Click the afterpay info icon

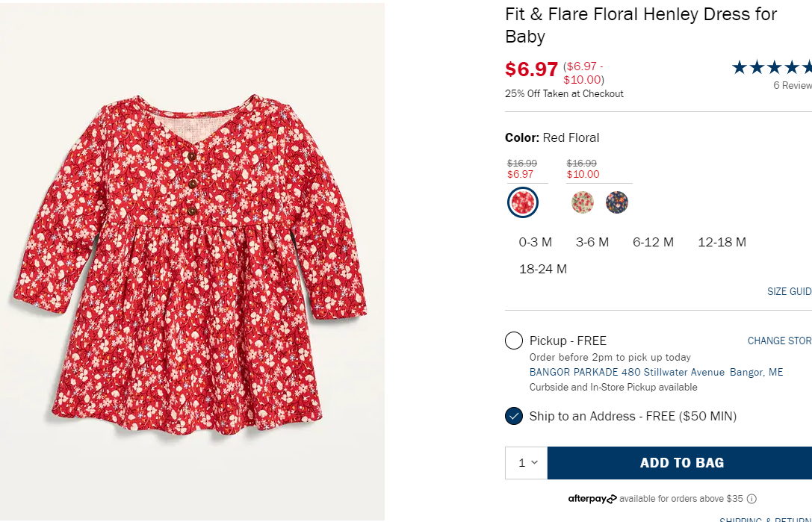(x=751, y=499)
